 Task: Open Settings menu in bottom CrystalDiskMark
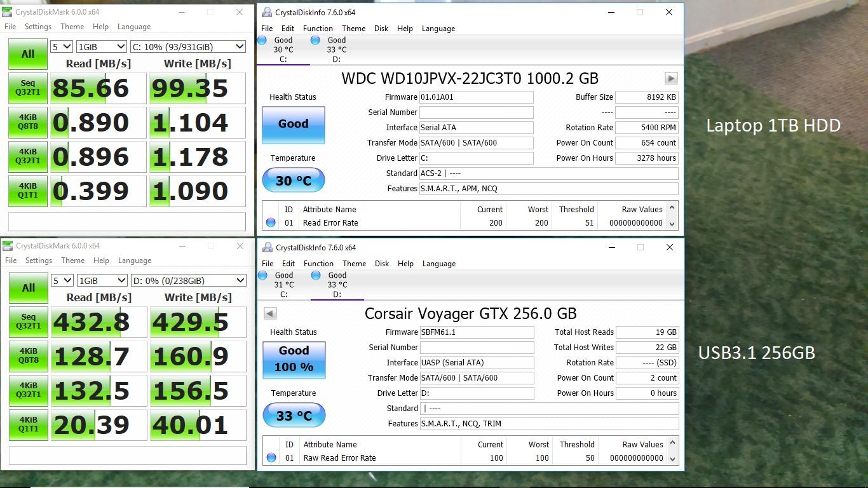tap(39, 261)
